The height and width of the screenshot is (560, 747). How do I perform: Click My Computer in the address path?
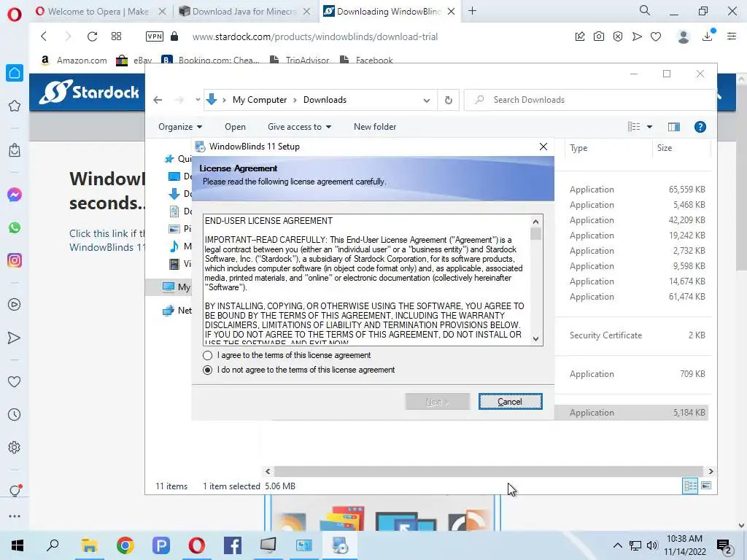click(260, 100)
